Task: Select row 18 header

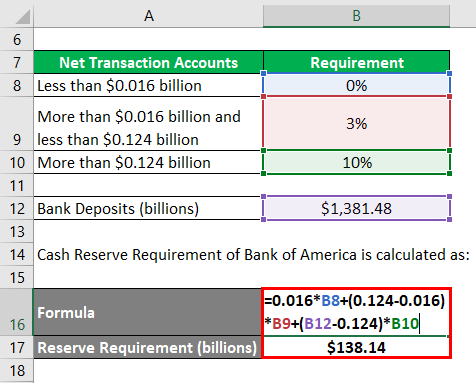Action: point(17,370)
